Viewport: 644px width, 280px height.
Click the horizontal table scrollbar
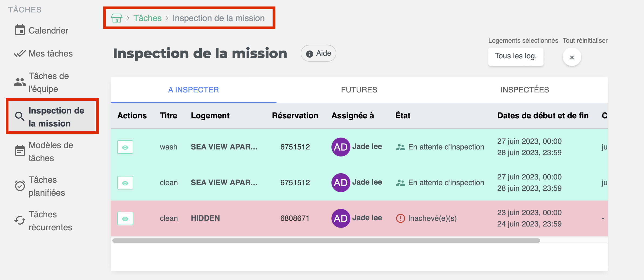326,241
